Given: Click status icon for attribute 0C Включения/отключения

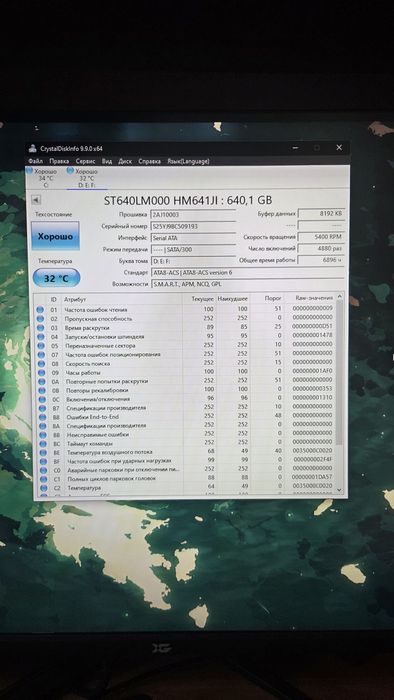Looking at the screenshot, I should [41, 399].
